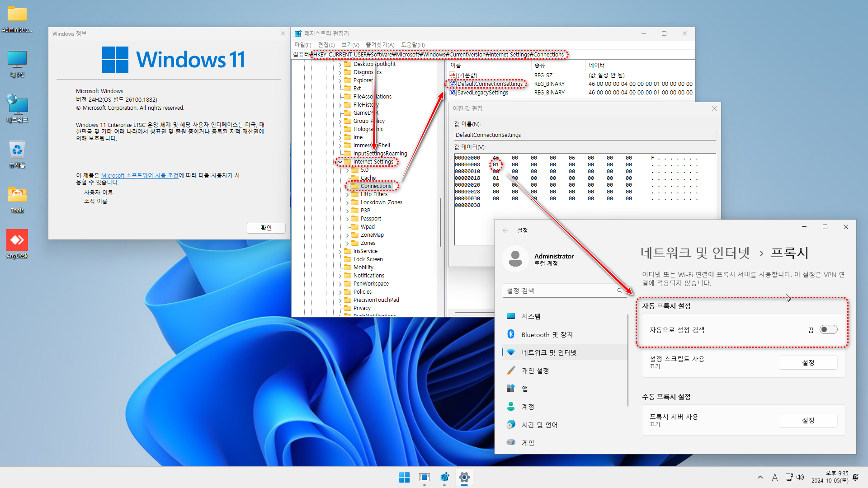
Task: Click the 설정 검색 search field
Action: tap(565, 291)
